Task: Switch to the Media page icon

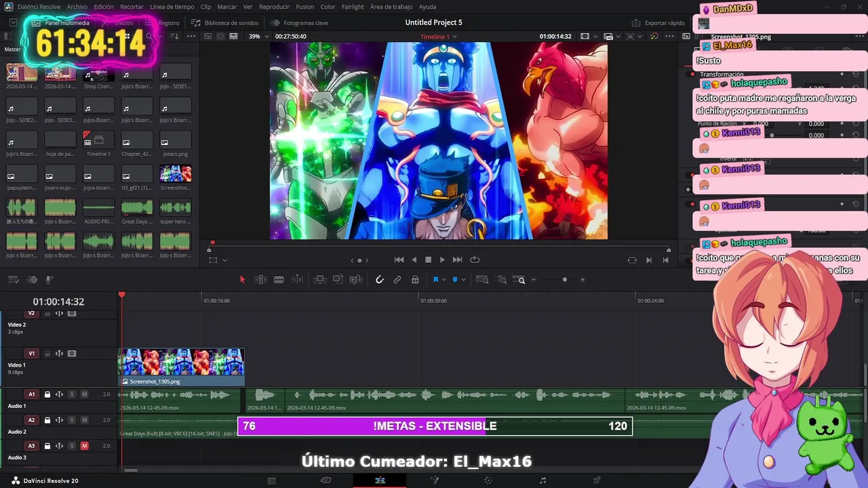Action: 271,481
